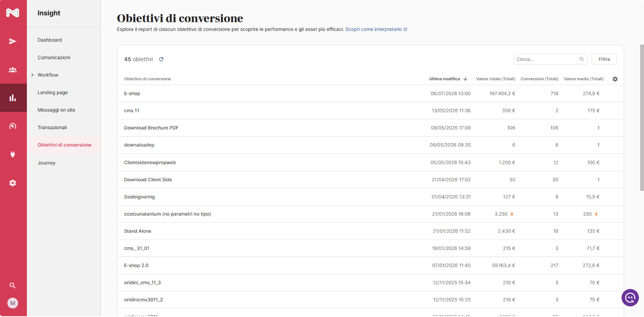Open the Messages paper-plane sidebar icon
The image size is (644, 317).
click(13, 41)
